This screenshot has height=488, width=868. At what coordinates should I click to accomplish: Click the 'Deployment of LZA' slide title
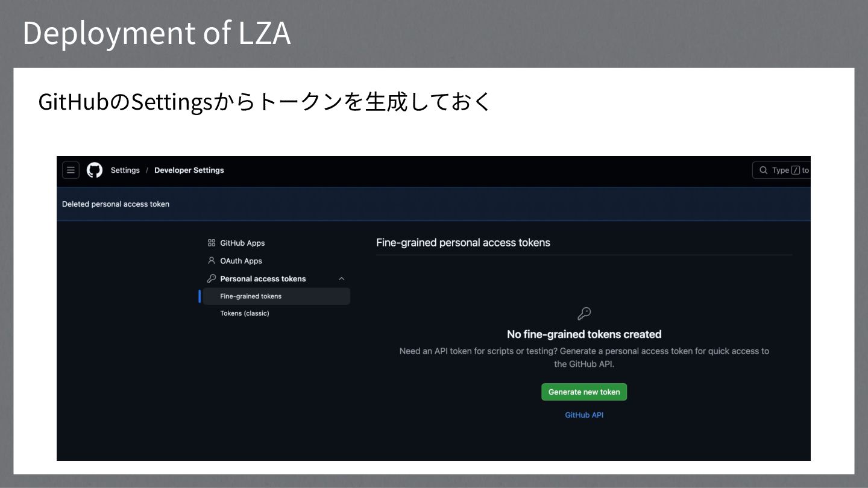pos(157,33)
